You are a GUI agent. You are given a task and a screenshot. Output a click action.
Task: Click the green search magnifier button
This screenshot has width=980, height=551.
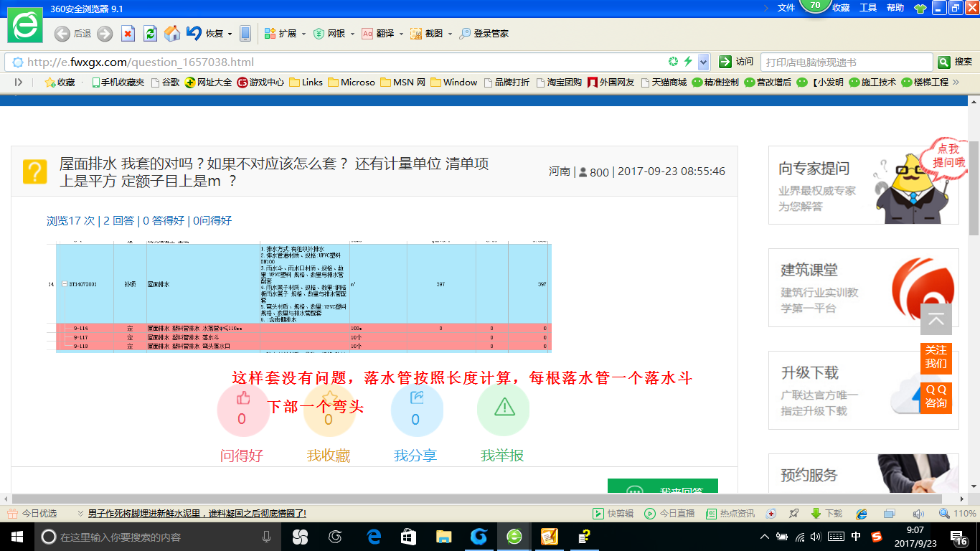[x=944, y=62]
